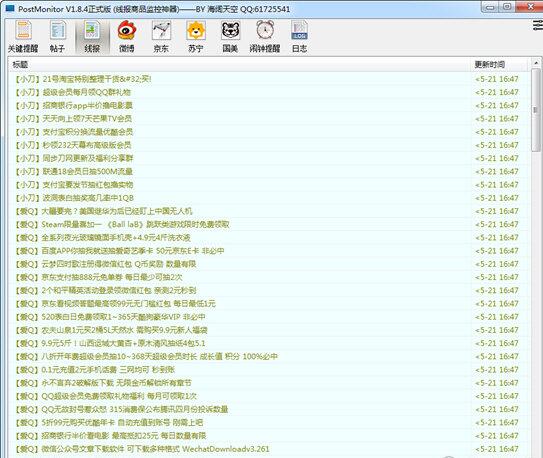Sort list by the 更新时间 column header
The height and width of the screenshot is (458, 543).
(500, 64)
